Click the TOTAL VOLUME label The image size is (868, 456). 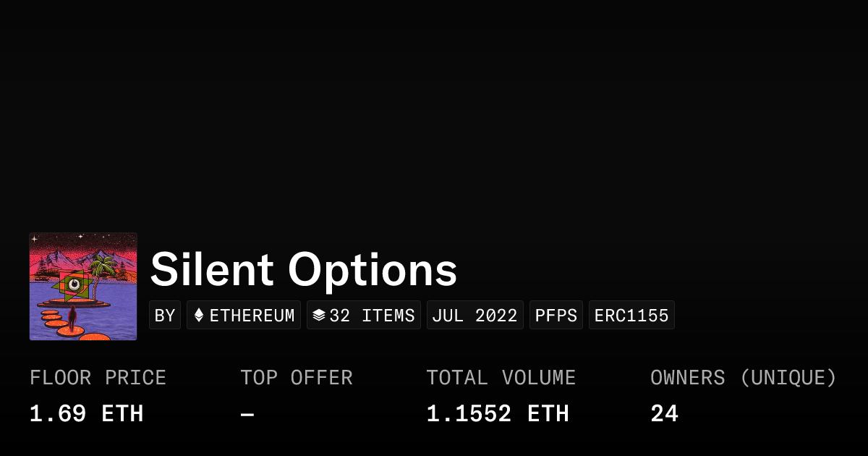501,378
